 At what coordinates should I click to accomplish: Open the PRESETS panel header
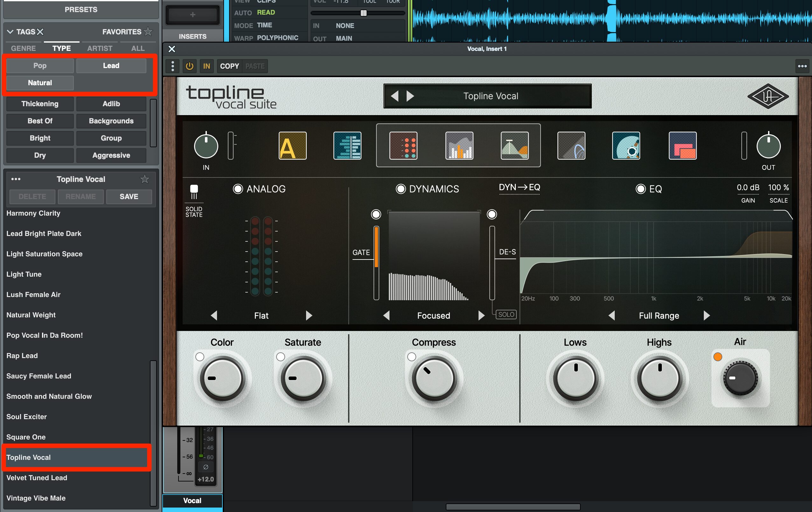click(x=81, y=10)
